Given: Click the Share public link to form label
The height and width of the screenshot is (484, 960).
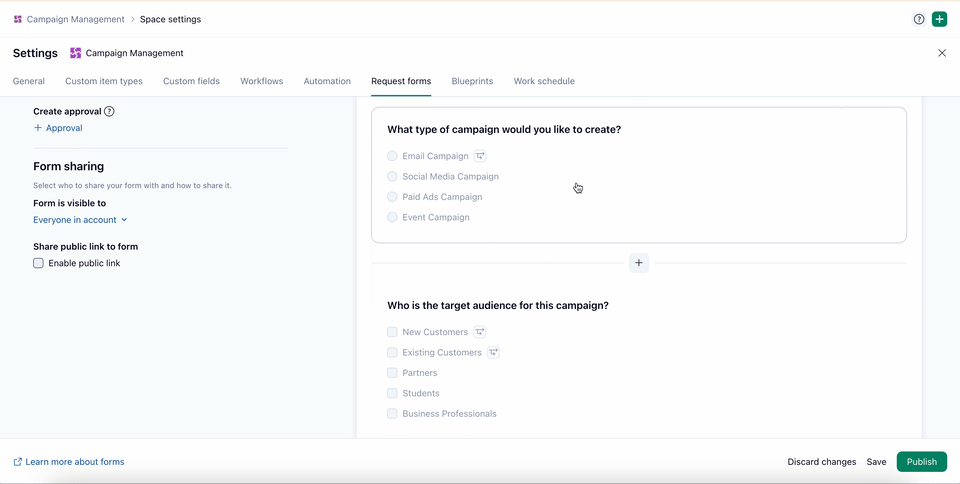Looking at the screenshot, I should [86, 247].
